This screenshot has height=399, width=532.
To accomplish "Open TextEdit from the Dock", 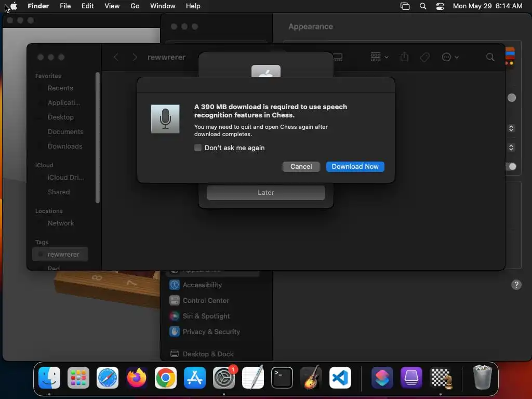I will point(253,378).
